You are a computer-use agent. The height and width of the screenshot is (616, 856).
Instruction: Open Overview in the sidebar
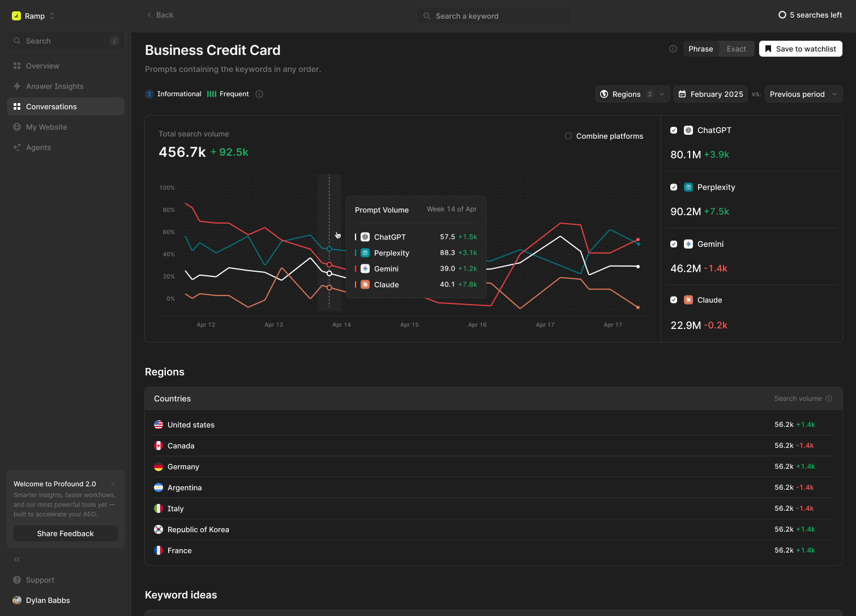pos(66,66)
